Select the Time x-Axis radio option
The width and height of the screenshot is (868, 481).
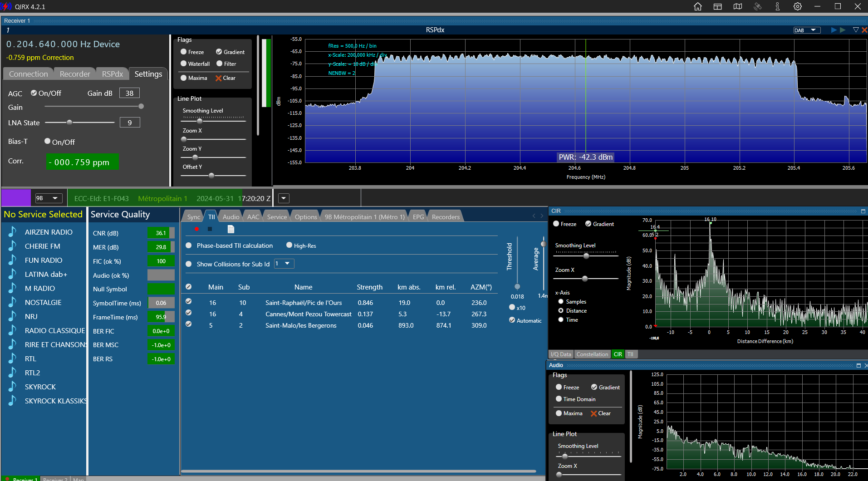[561, 319]
